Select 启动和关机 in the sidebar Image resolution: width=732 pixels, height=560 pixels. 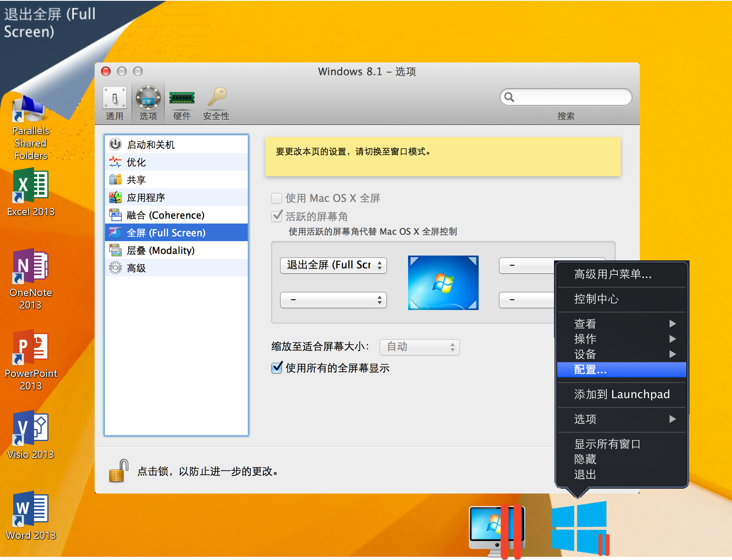(176, 145)
